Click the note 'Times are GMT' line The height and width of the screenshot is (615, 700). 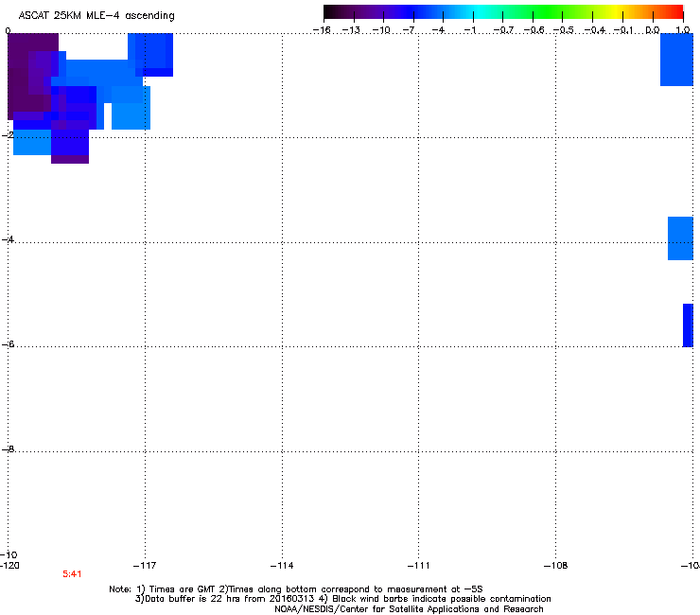coord(296,589)
